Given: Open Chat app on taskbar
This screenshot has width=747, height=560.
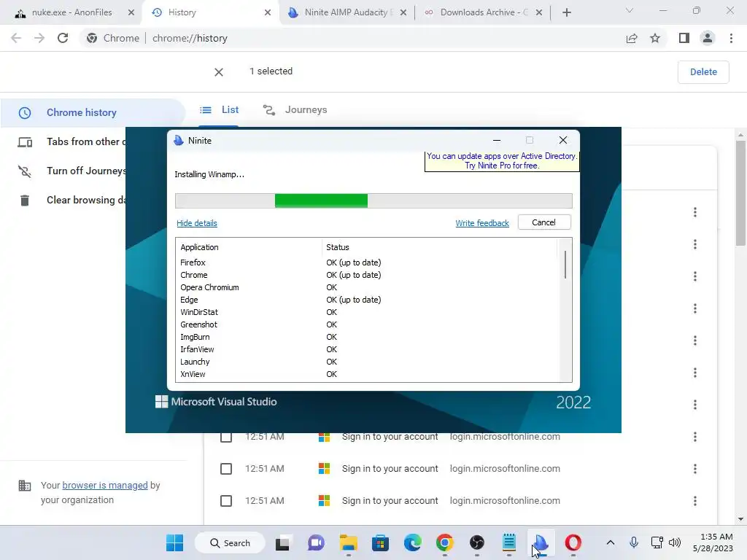Looking at the screenshot, I should [316, 542].
